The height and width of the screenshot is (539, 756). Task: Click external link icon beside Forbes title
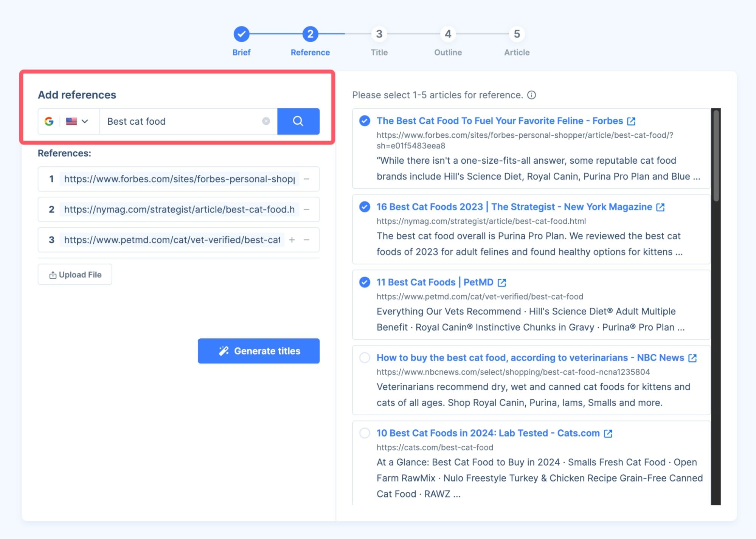[x=631, y=121]
